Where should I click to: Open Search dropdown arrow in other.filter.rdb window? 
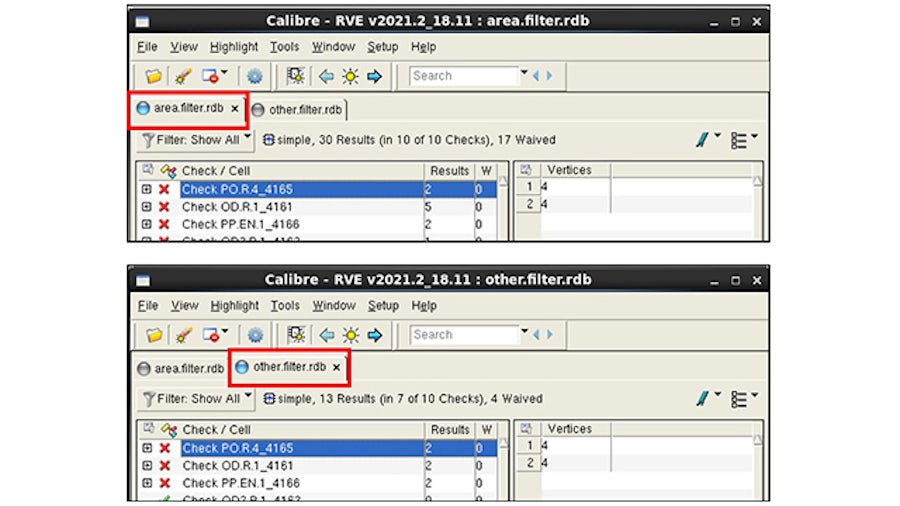coord(525,332)
